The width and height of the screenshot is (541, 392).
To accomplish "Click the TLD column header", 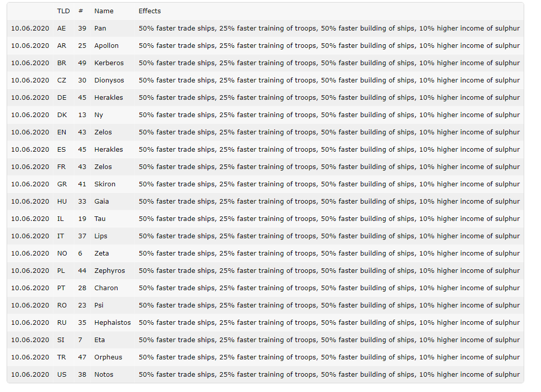I will (64, 11).
